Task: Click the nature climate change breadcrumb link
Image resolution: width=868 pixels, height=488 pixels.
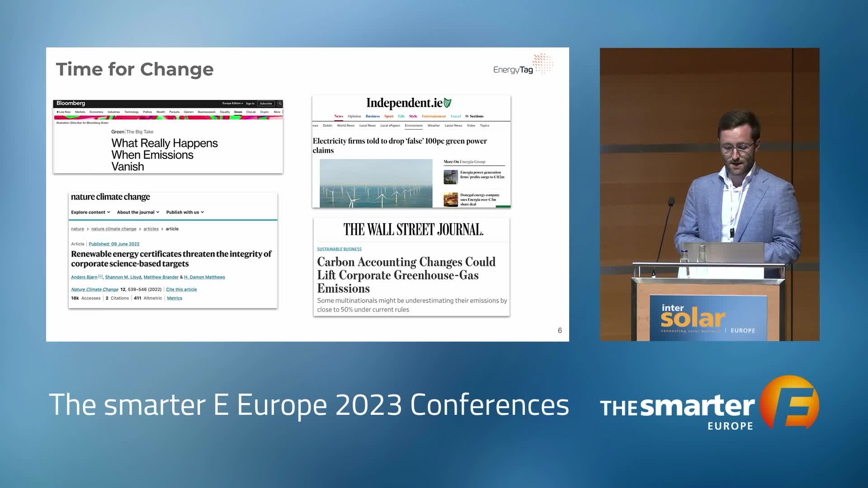Action: point(113,229)
